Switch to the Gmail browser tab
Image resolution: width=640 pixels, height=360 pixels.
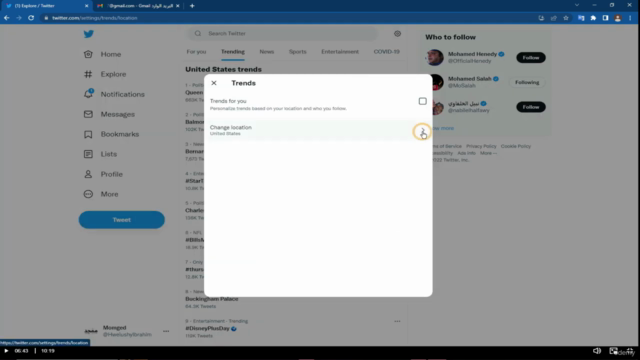coord(138,6)
